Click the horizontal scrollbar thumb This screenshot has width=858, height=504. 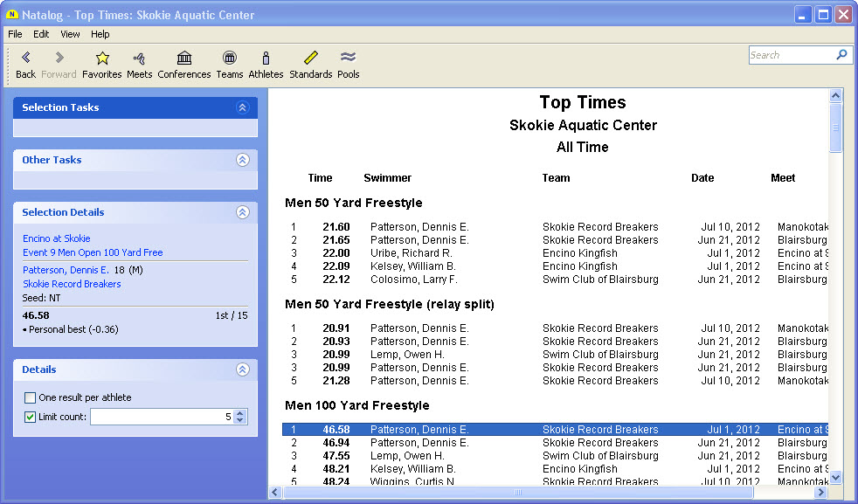(x=517, y=493)
